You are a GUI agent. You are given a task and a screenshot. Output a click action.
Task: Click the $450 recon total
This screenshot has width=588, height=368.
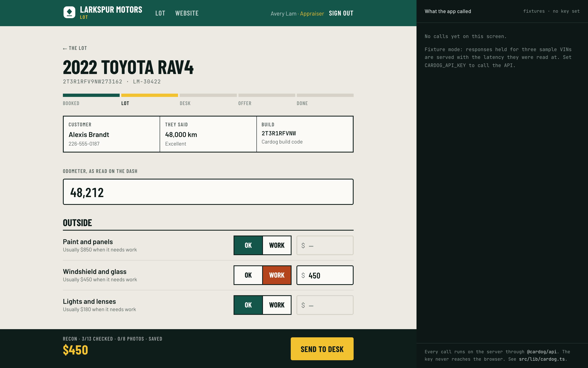click(x=75, y=350)
